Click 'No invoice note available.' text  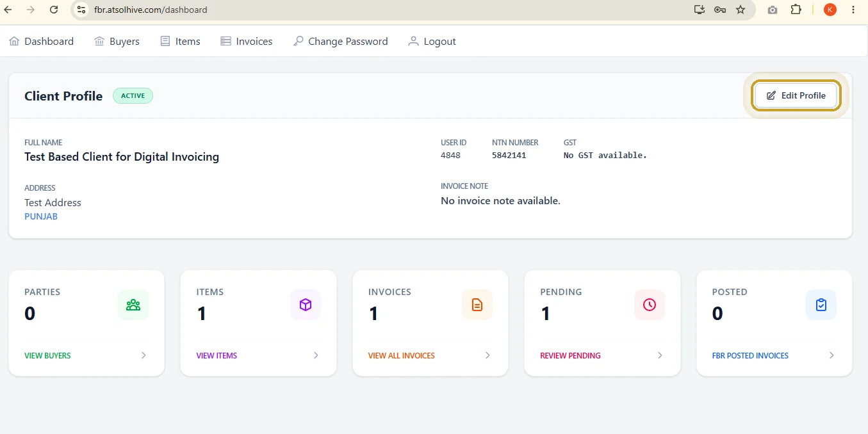(501, 201)
